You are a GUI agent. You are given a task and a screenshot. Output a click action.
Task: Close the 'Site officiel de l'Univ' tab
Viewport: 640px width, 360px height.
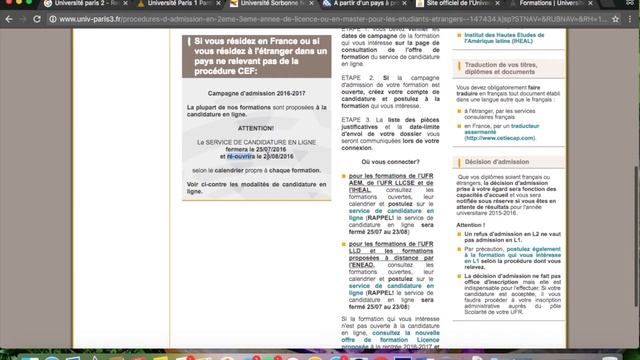coord(498,3)
